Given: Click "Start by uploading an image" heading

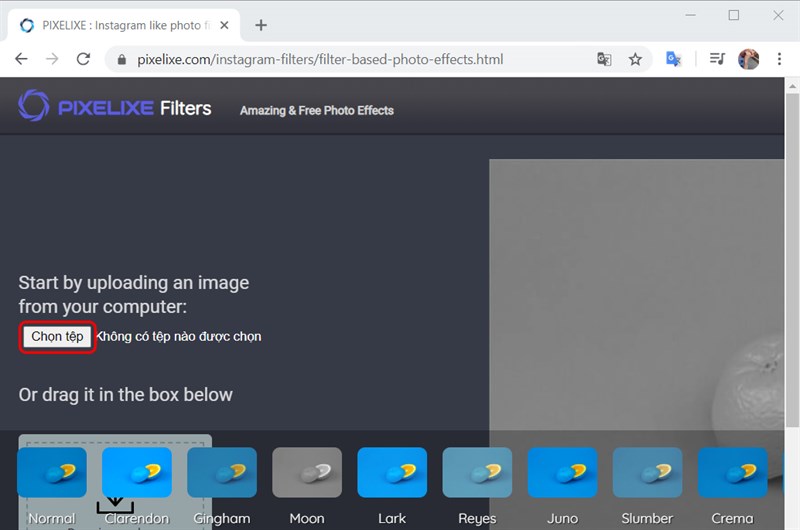Looking at the screenshot, I should click(134, 283).
